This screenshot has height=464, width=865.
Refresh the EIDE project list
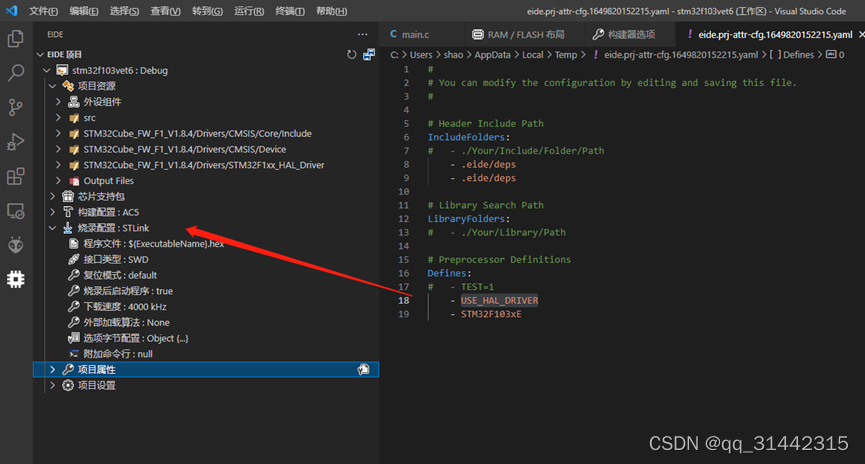point(351,55)
